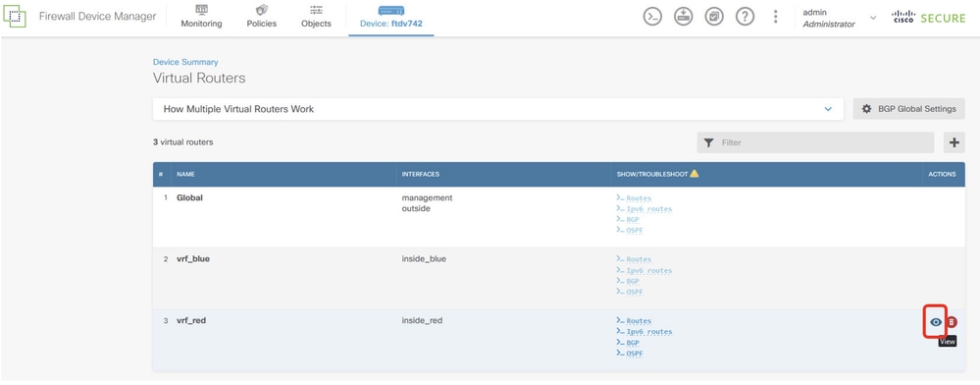This screenshot has width=980, height=385.
Task: Click the inside_red interface cell
Action: coord(422,320)
